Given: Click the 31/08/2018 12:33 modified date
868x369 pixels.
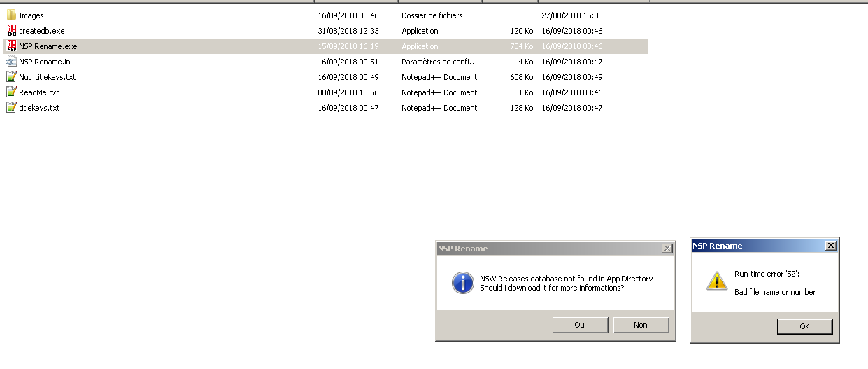Looking at the screenshot, I should (348, 31).
